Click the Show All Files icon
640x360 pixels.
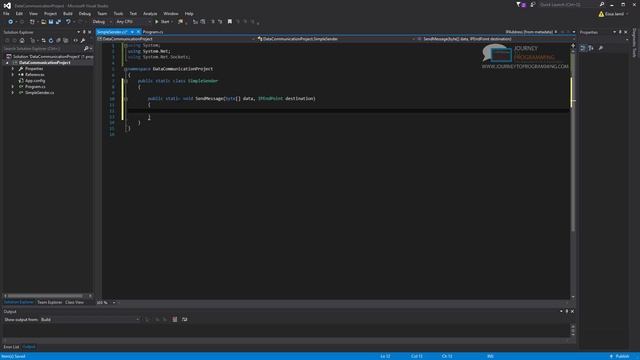pyautogui.click(x=66, y=40)
